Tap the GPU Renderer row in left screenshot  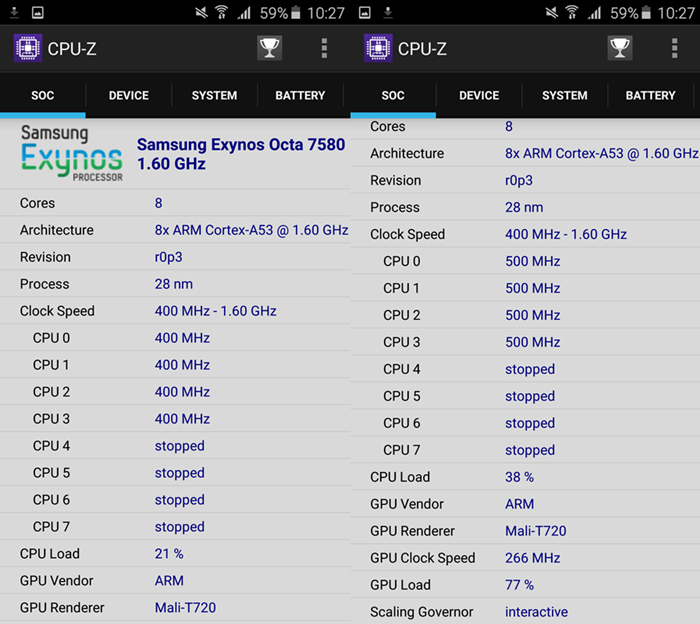175,607
